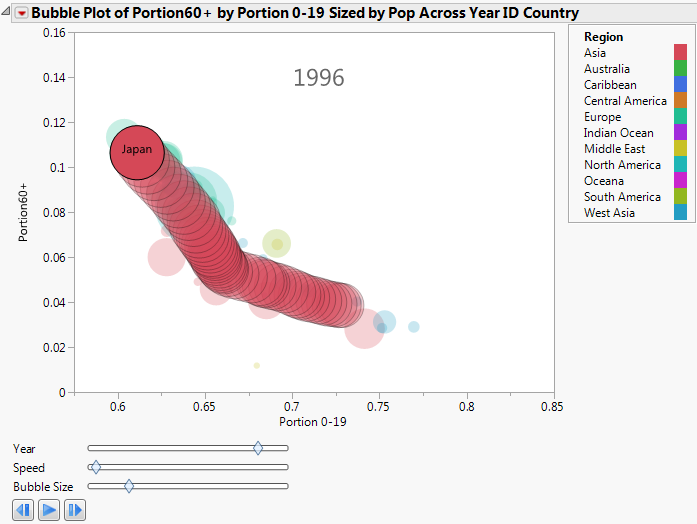Image resolution: width=697 pixels, height=524 pixels.
Task: Select the Japan bubble in the plot
Action: click(x=136, y=152)
